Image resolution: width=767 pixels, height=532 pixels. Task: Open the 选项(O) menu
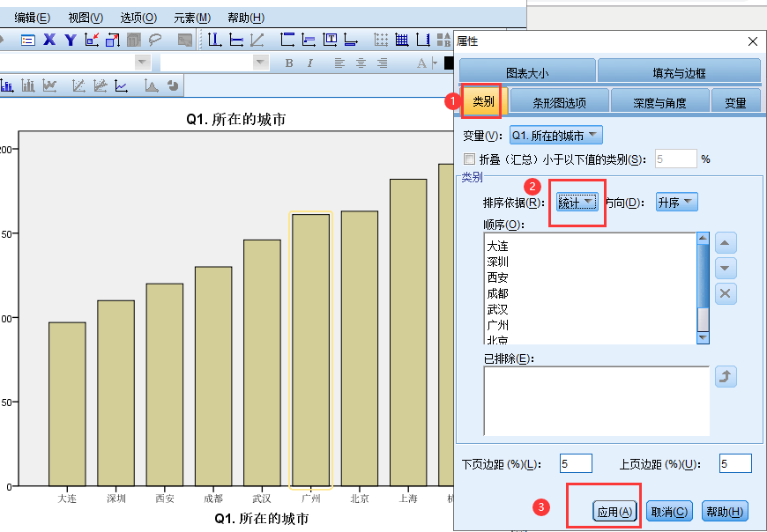pyautogui.click(x=138, y=18)
